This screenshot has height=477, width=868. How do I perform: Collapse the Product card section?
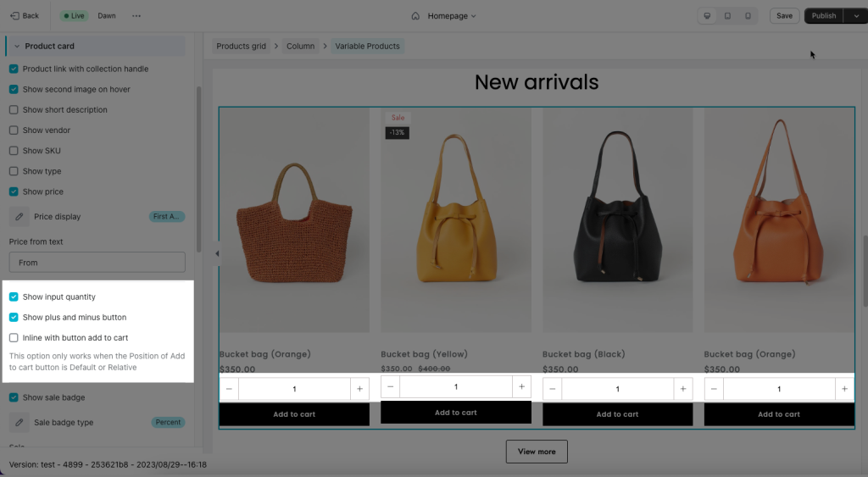(17, 46)
